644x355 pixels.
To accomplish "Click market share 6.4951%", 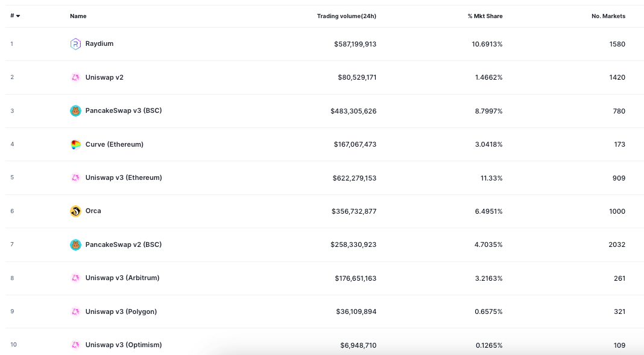I will click(489, 211).
